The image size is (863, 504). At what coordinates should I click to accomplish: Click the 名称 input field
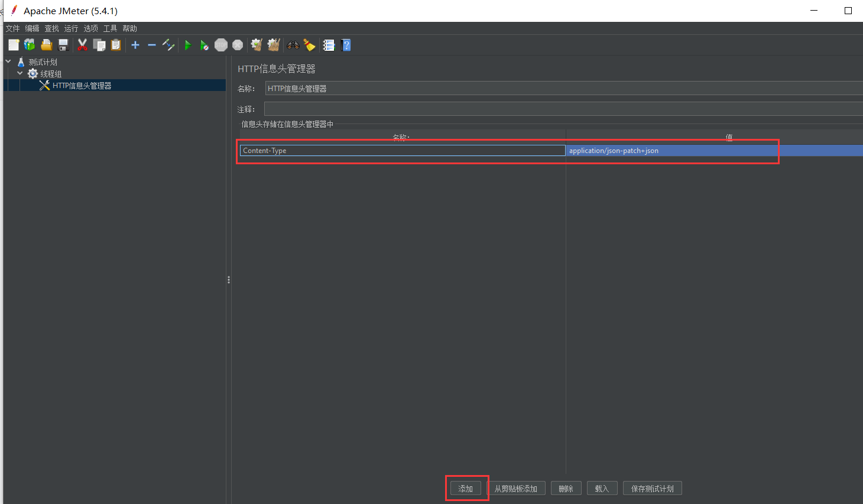[x=564, y=89]
